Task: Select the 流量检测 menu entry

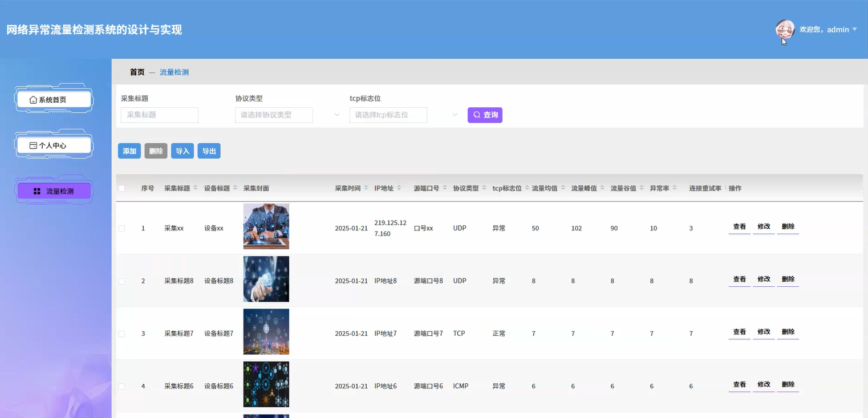Action: click(60, 190)
